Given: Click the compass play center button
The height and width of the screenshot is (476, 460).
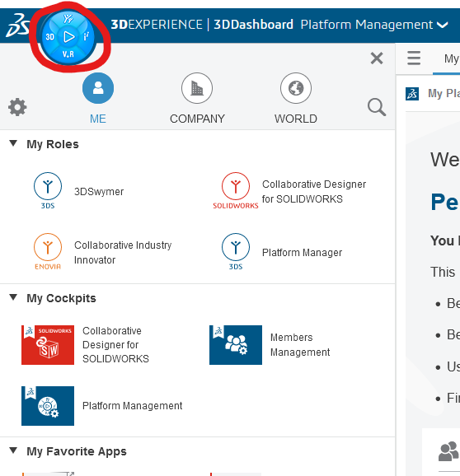Looking at the screenshot, I should (x=68, y=37).
